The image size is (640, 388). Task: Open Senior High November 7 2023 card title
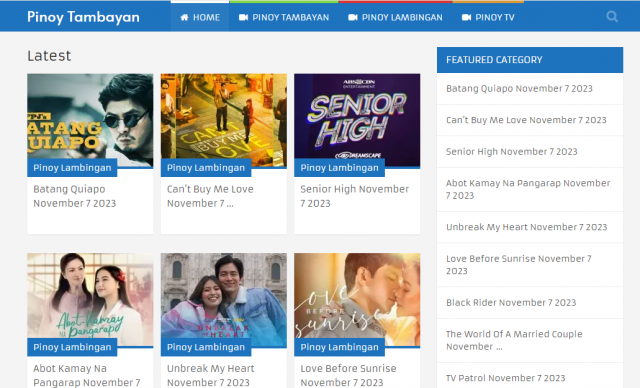(355, 196)
